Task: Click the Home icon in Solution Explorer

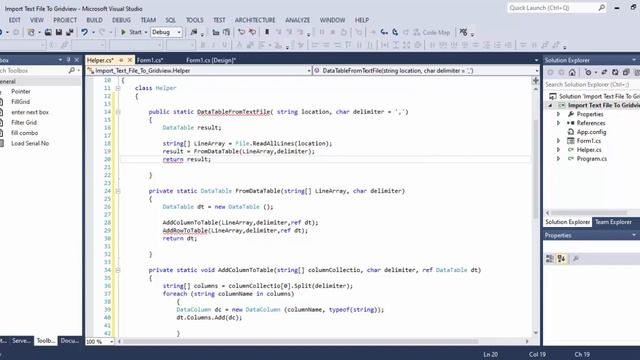Action: pyautogui.click(x=572, y=72)
